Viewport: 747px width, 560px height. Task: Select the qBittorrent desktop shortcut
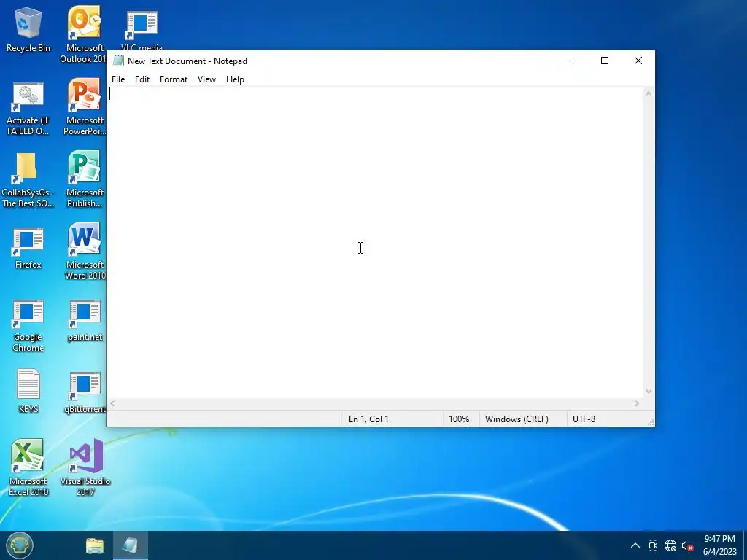85,393
